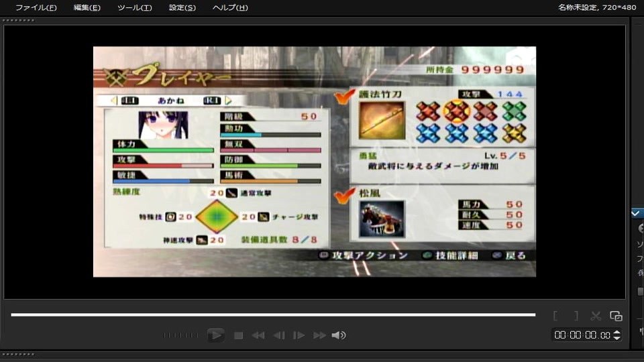The image size is (644, 362).
Task: Click the character portrait in the preview
Action: point(164,125)
